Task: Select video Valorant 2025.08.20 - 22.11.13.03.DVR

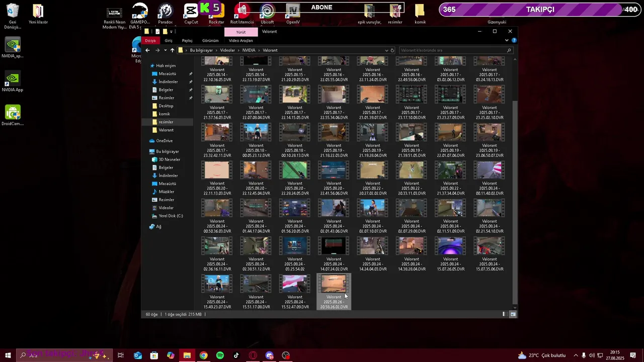Action: click(217, 178)
